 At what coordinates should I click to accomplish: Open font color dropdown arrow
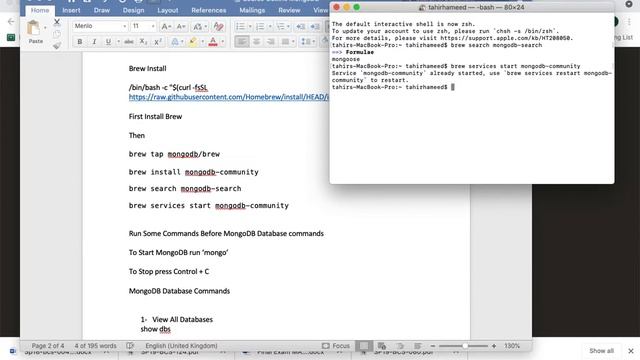[x=223, y=42]
